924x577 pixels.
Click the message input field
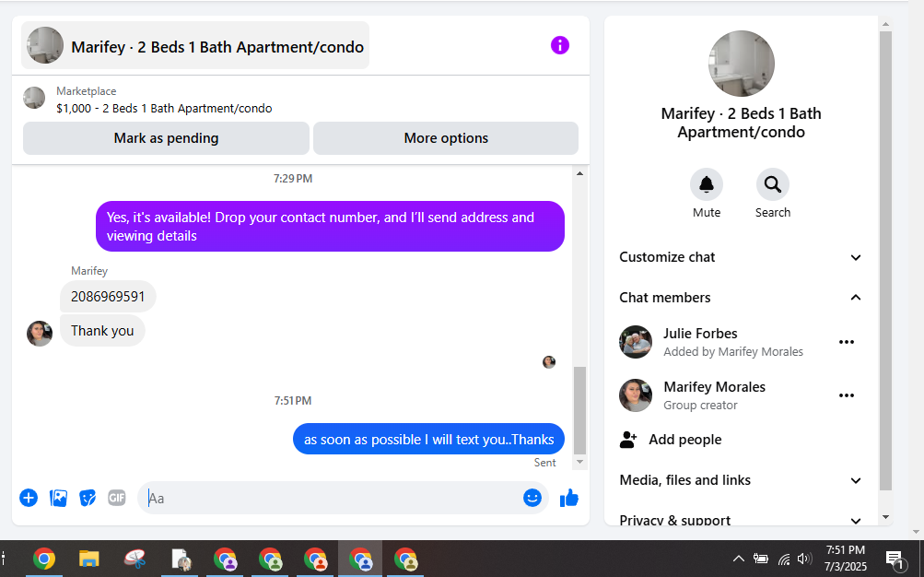click(x=330, y=498)
